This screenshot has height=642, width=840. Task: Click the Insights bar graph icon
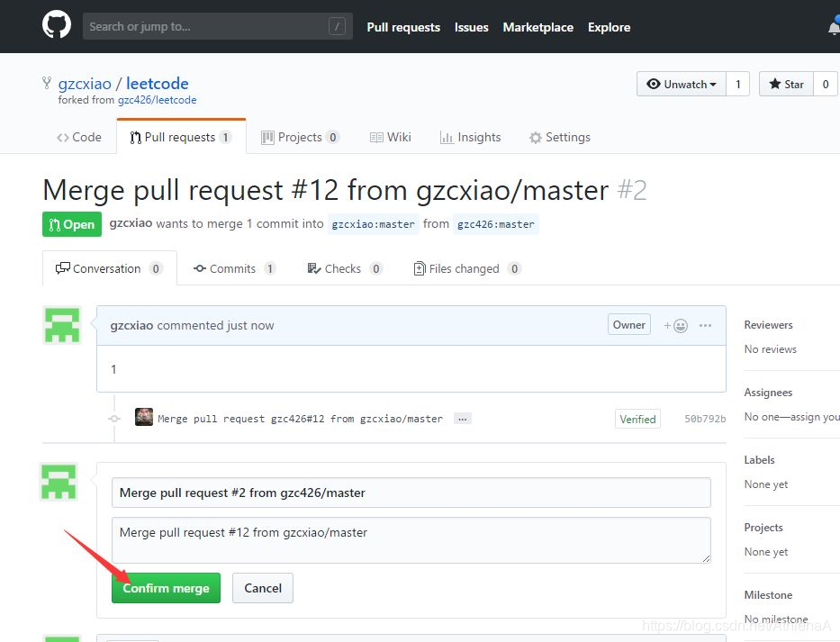(447, 138)
